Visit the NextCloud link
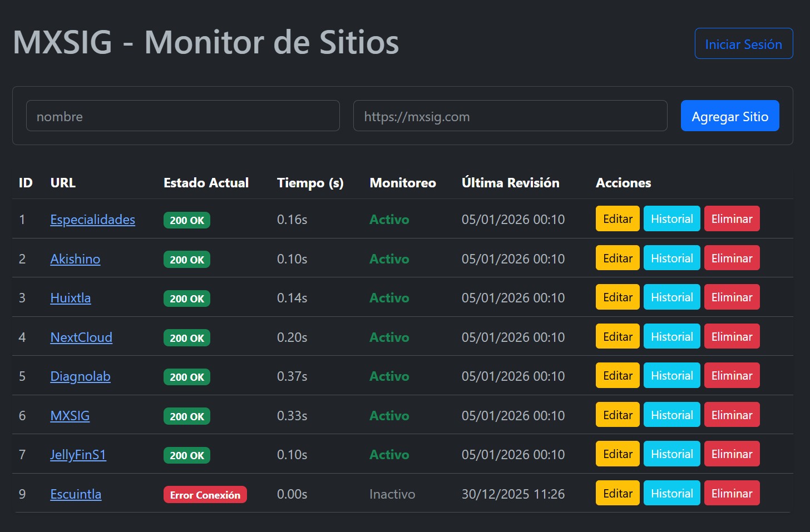This screenshot has height=532, width=810. (x=81, y=337)
